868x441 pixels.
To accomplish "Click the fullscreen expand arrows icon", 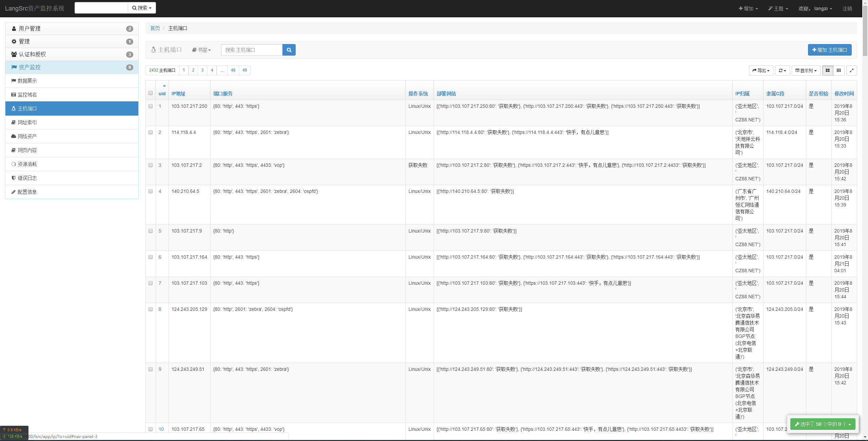I will tap(851, 71).
